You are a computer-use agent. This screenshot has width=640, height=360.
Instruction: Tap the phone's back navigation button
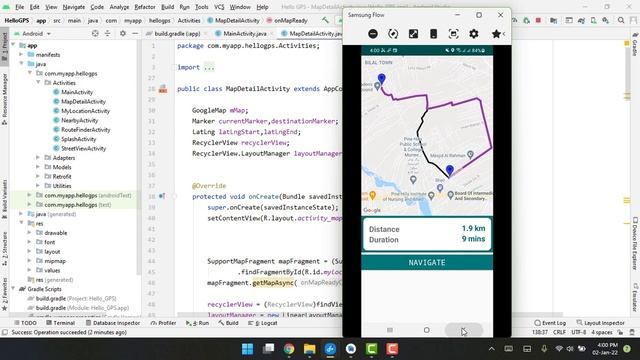point(463,330)
